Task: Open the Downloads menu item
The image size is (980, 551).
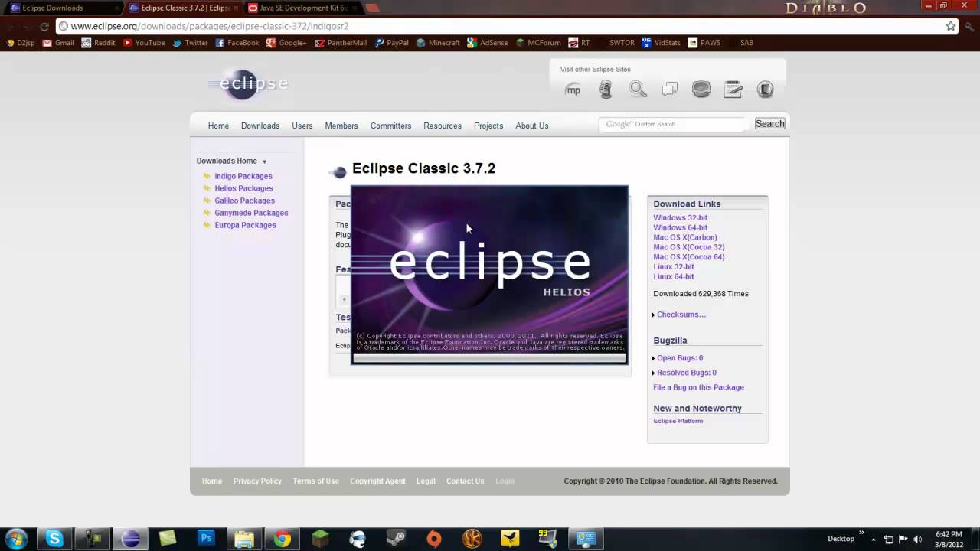Action: click(260, 126)
